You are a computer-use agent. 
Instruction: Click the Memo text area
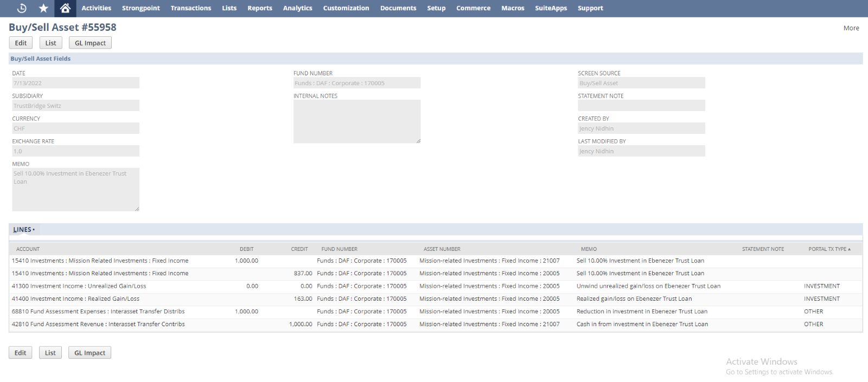click(x=75, y=189)
